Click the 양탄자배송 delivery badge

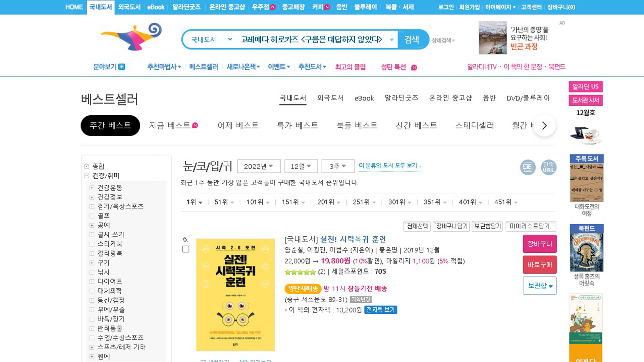[x=303, y=289]
